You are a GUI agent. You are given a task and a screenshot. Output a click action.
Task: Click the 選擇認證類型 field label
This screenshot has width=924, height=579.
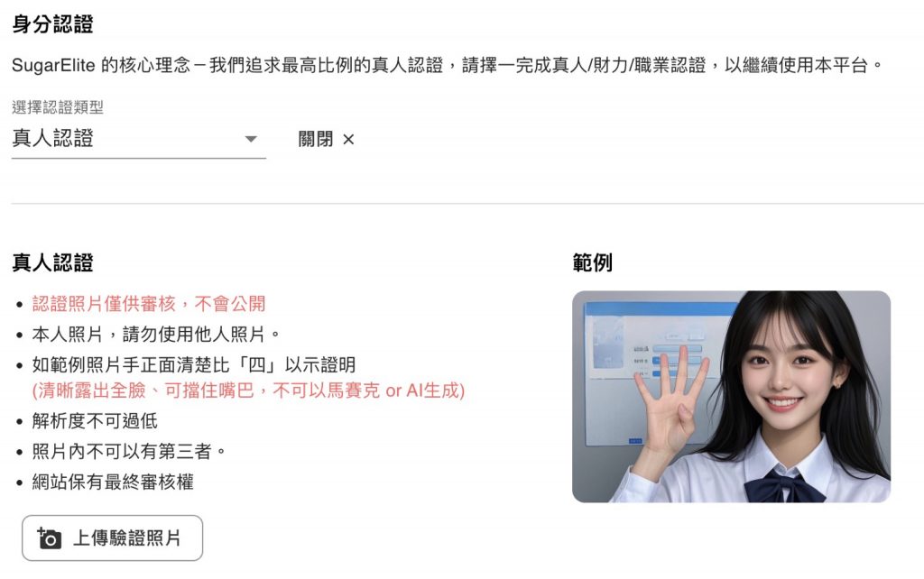(58, 107)
